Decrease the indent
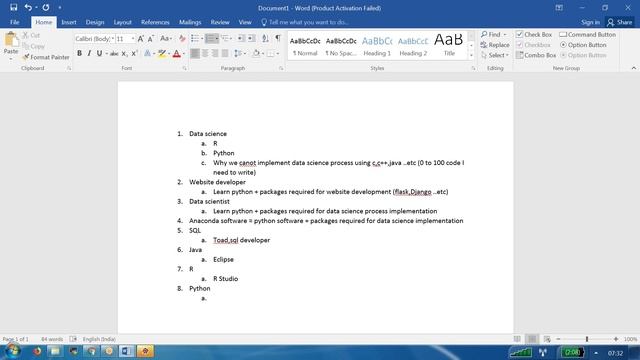This screenshot has width=640, height=360. (241, 38)
